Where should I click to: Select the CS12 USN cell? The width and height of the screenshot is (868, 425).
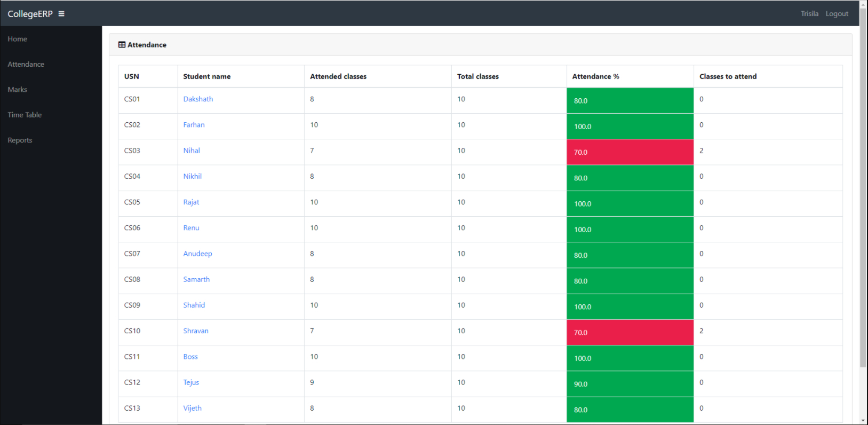148,384
